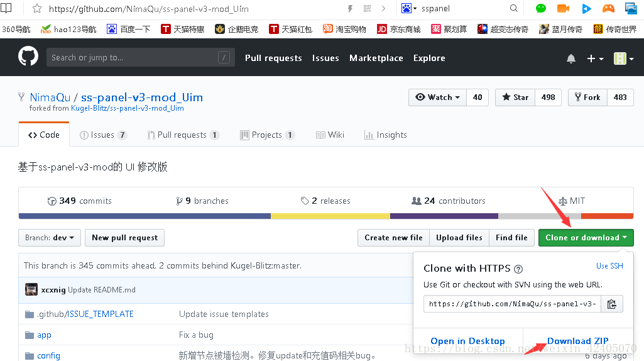644x361 pixels.
Task: Open the browser reading mode book icon
Action: click(x=6, y=8)
